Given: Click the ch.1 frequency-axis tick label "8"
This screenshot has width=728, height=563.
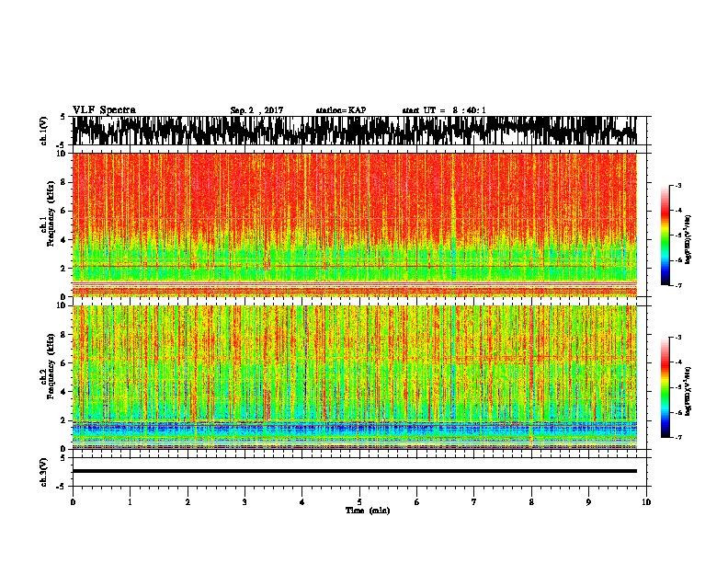Looking at the screenshot, I should point(63,182).
